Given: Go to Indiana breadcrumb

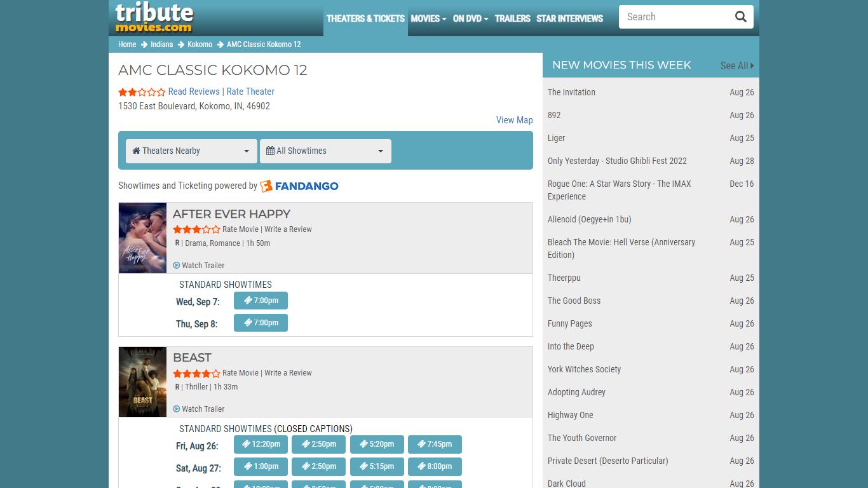Looking at the screenshot, I should (x=161, y=44).
